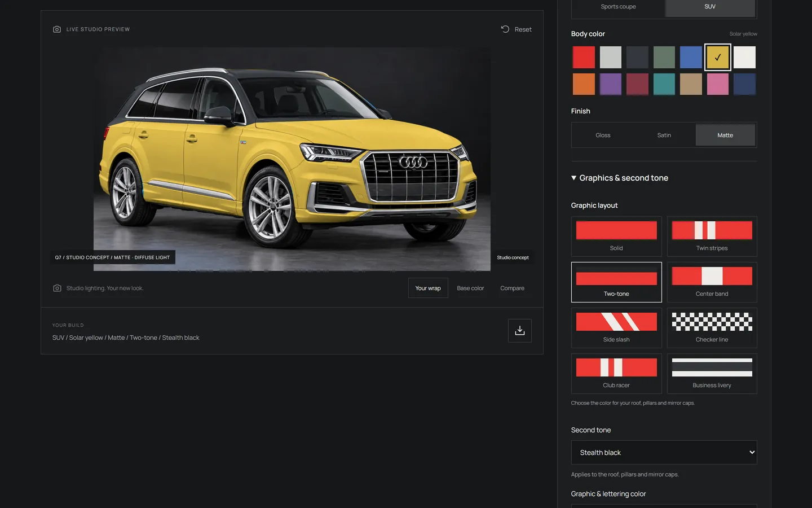Pick the light silver body color swatch
Screen dimensions: 812x508
point(611,57)
